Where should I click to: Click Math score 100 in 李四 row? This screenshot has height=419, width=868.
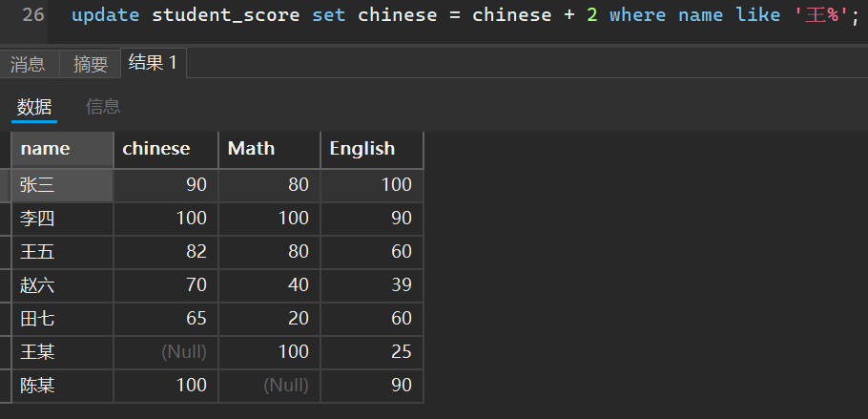pos(270,219)
